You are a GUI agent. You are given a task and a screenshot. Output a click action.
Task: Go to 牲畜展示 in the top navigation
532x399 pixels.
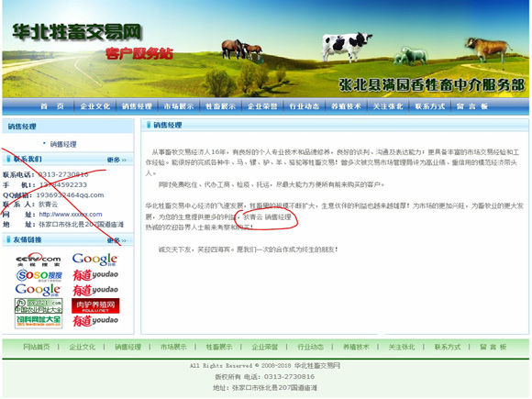tap(220, 106)
